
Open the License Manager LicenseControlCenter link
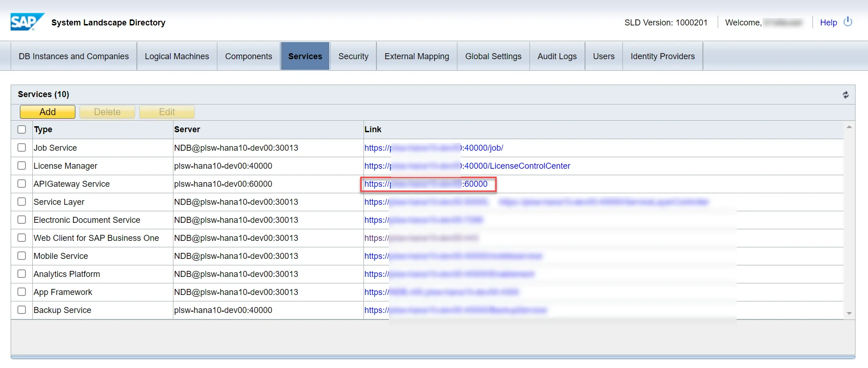(517, 166)
